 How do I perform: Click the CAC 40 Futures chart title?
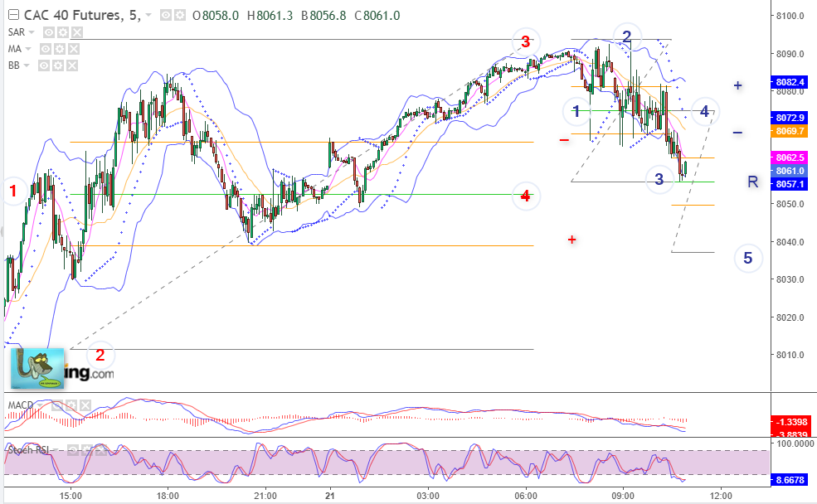[x=82, y=15]
